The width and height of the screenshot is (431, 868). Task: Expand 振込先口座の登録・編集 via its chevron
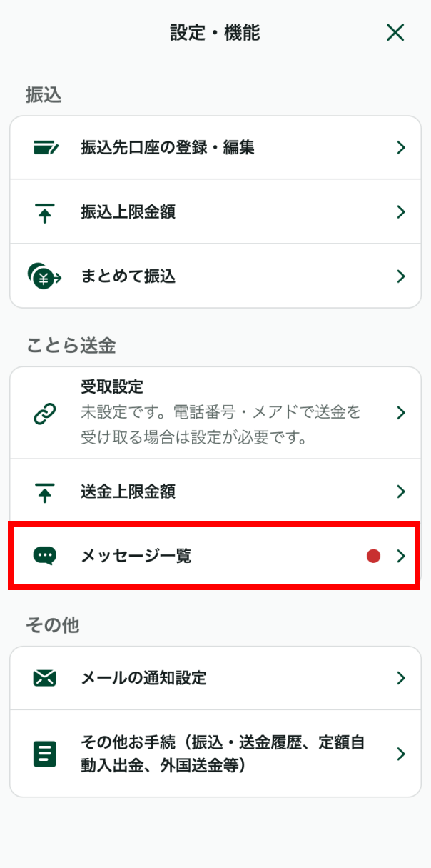[x=401, y=148]
